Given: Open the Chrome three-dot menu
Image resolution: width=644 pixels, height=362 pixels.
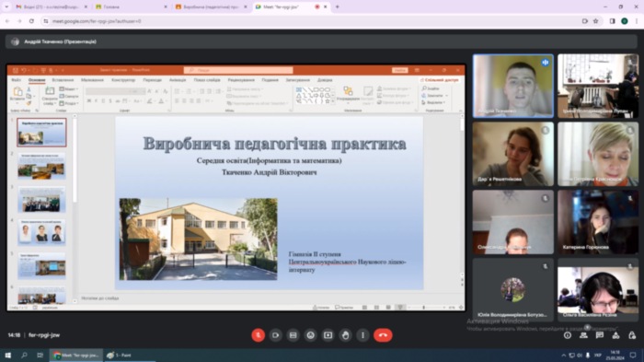Looking at the screenshot, I should [637, 21].
